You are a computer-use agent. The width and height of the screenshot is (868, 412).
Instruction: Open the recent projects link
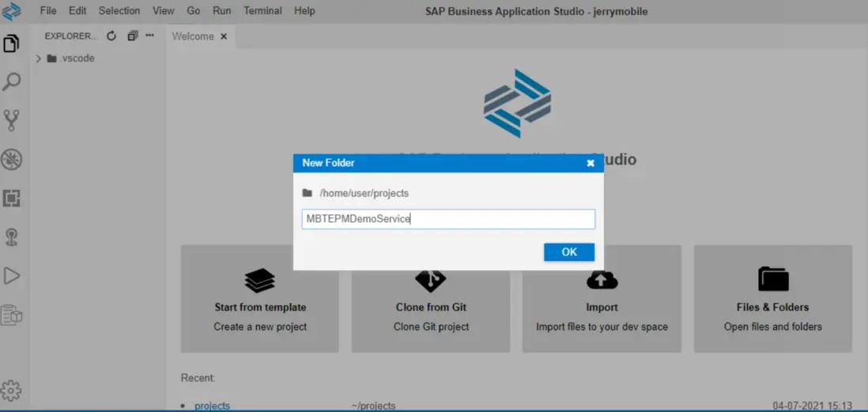212,406
